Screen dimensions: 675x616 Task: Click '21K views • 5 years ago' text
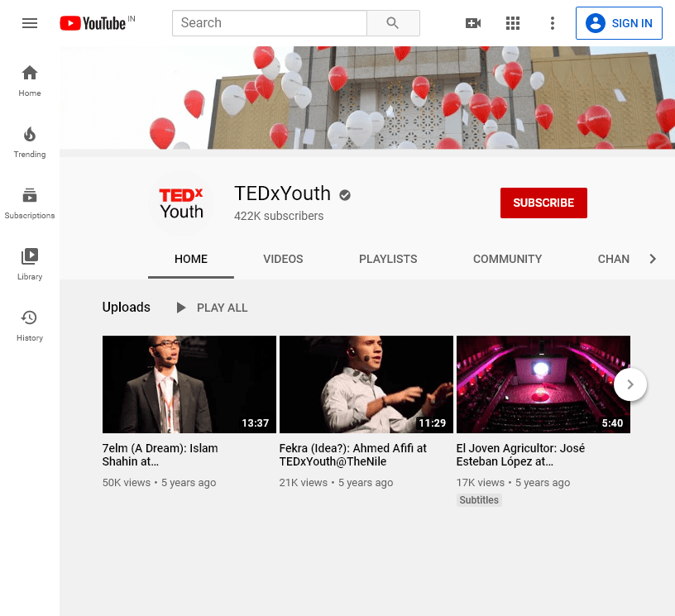pos(336,483)
